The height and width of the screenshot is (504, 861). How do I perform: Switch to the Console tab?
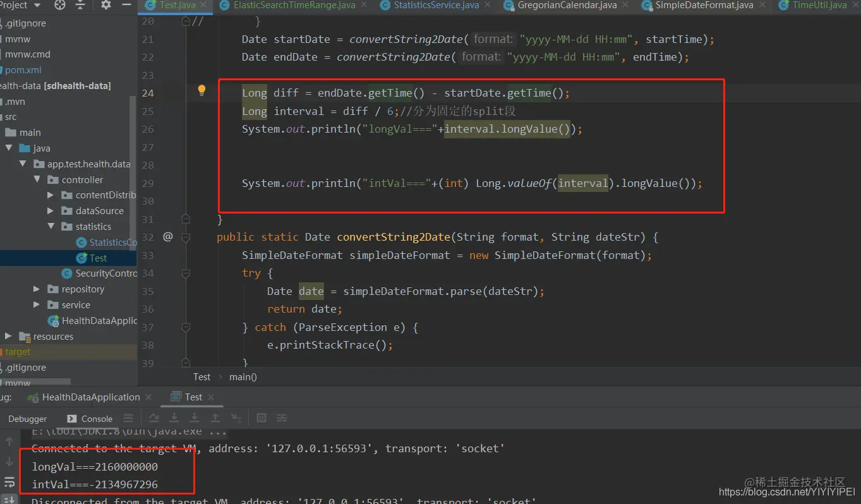tap(90, 419)
